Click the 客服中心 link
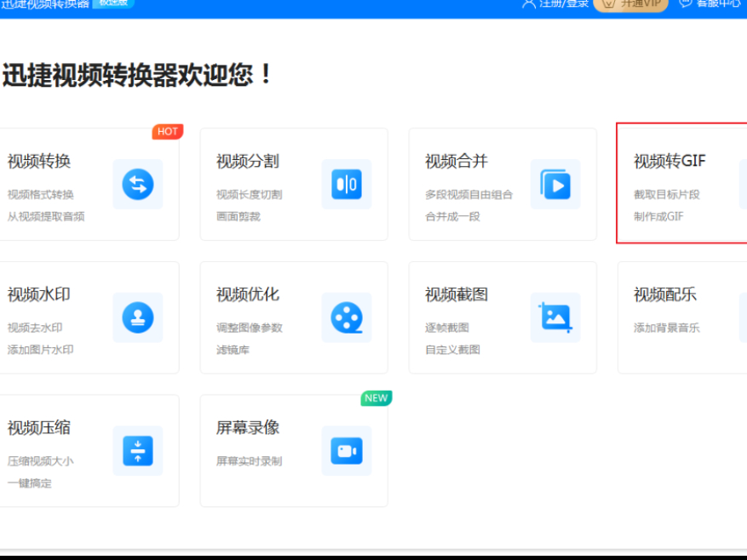Viewport: 747px width, 560px height. 718,3
